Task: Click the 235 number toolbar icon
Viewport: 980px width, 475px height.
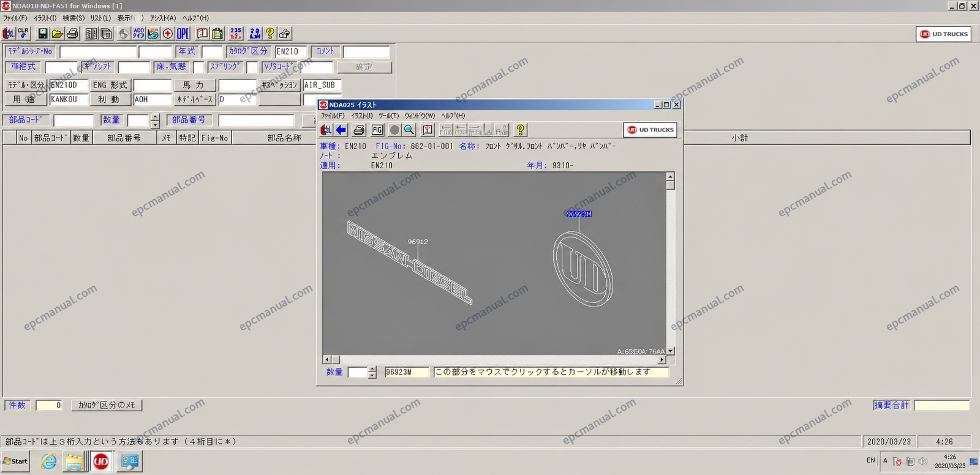Action: [x=236, y=34]
